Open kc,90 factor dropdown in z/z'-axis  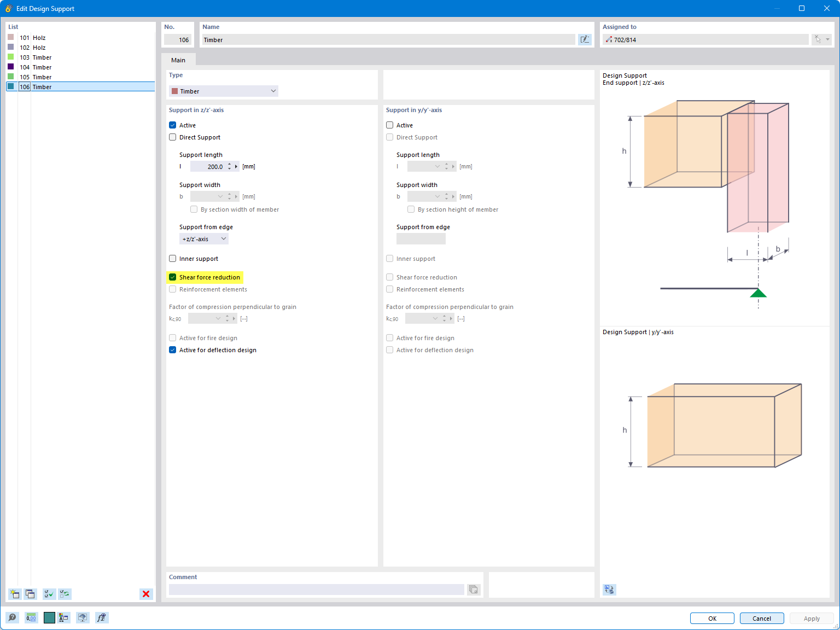point(218,319)
